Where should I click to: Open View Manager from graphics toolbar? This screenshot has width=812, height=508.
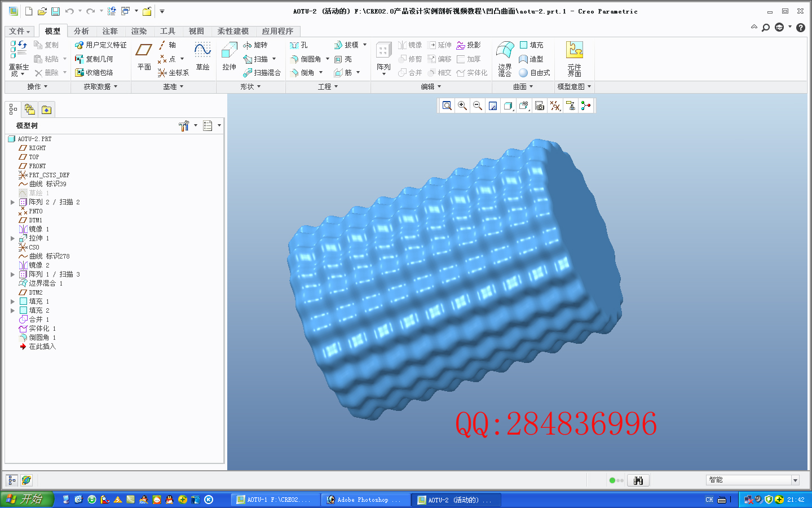coord(540,106)
